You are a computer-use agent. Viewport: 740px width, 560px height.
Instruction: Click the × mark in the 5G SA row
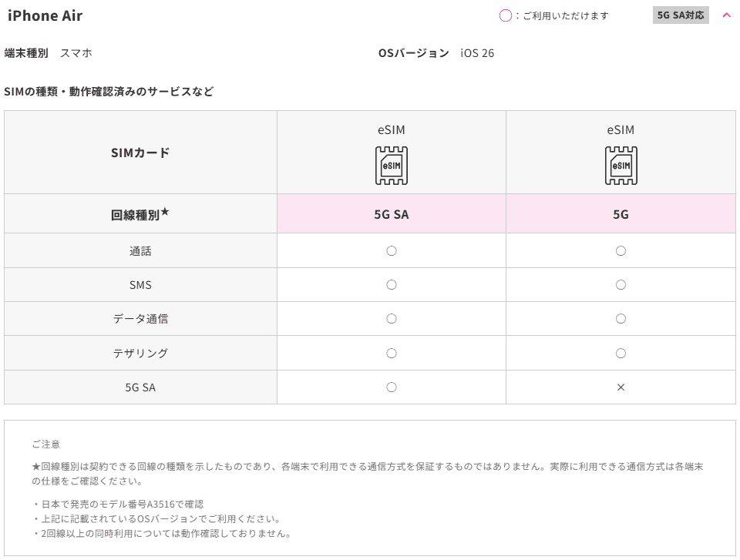click(621, 387)
